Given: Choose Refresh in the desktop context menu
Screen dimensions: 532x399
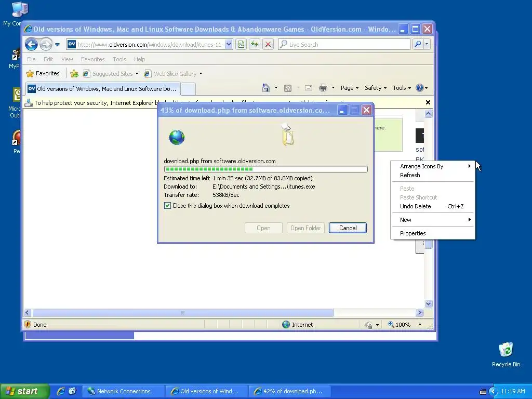Looking at the screenshot, I should pyautogui.click(x=433, y=175).
